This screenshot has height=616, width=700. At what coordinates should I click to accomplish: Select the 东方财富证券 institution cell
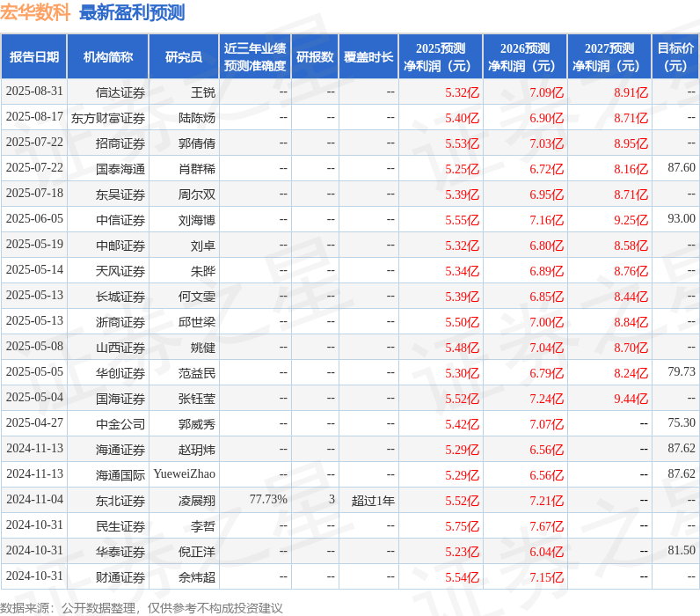[x=108, y=118]
